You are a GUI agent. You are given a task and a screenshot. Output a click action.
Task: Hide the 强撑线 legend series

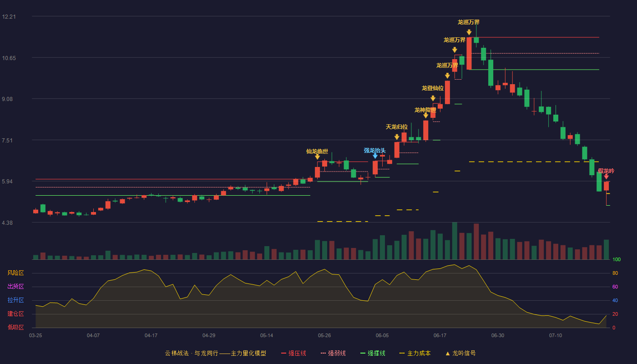coord(373,353)
